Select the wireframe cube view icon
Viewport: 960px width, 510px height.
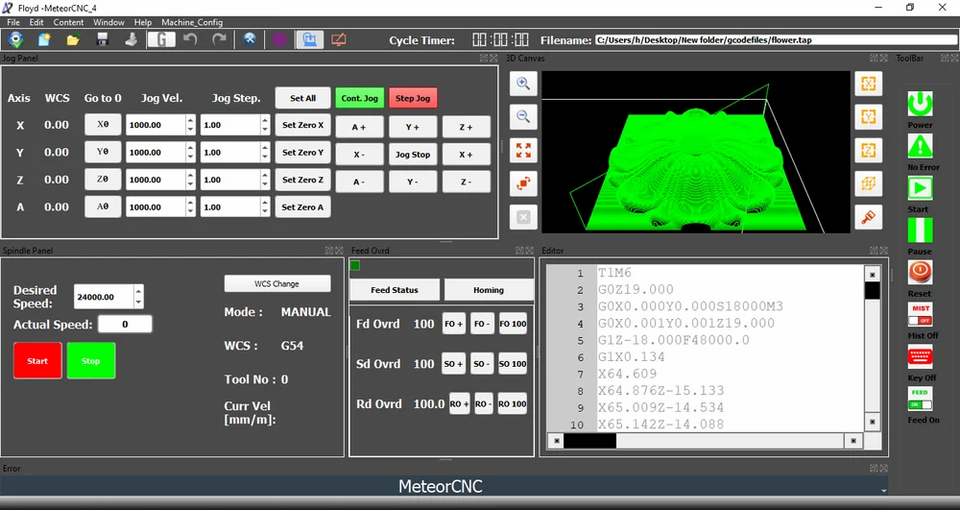tap(868, 183)
